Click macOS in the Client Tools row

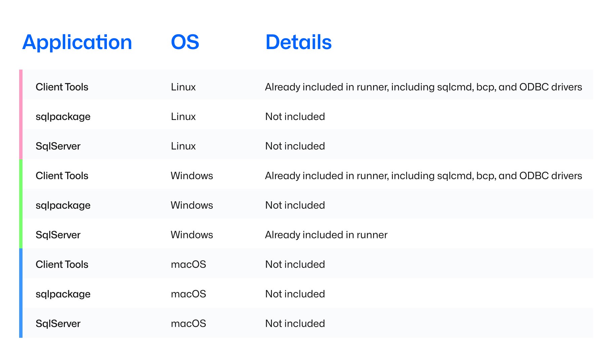(188, 265)
